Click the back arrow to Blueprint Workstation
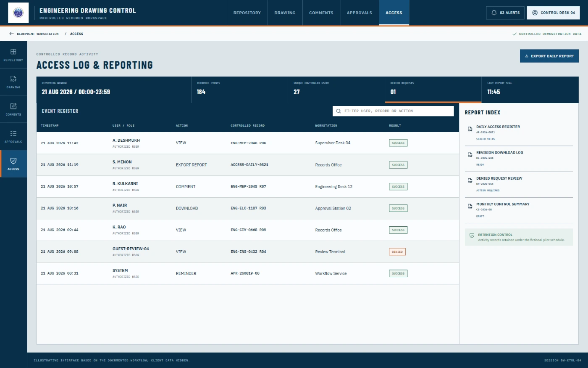This screenshot has height=368, width=588. pyautogui.click(x=11, y=34)
